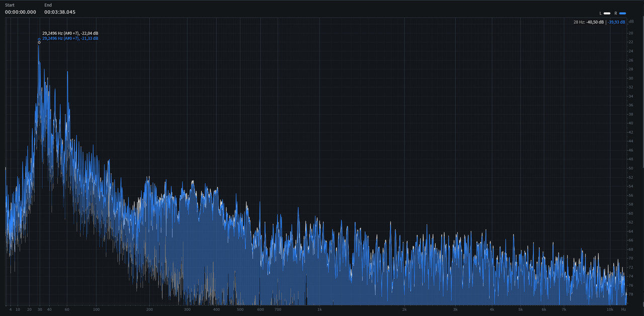
Task: Click the right channel readout -39,93 dB
Action: click(x=616, y=22)
